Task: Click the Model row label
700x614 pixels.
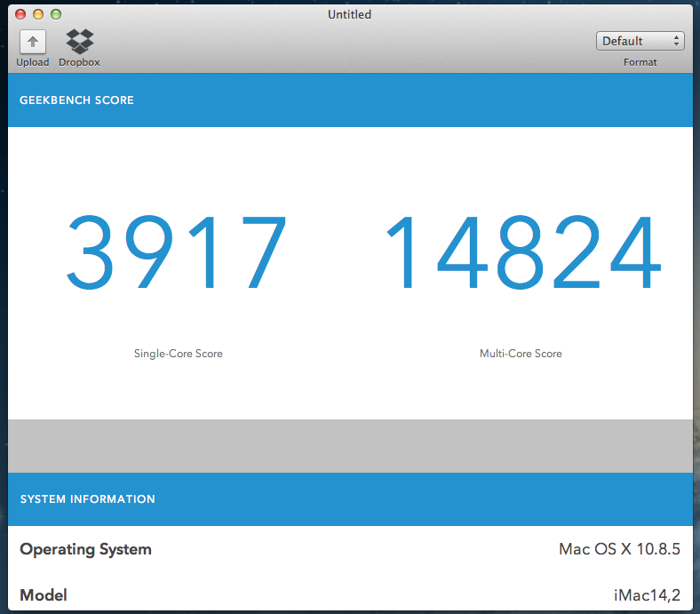Action: [x=44, y=594]
